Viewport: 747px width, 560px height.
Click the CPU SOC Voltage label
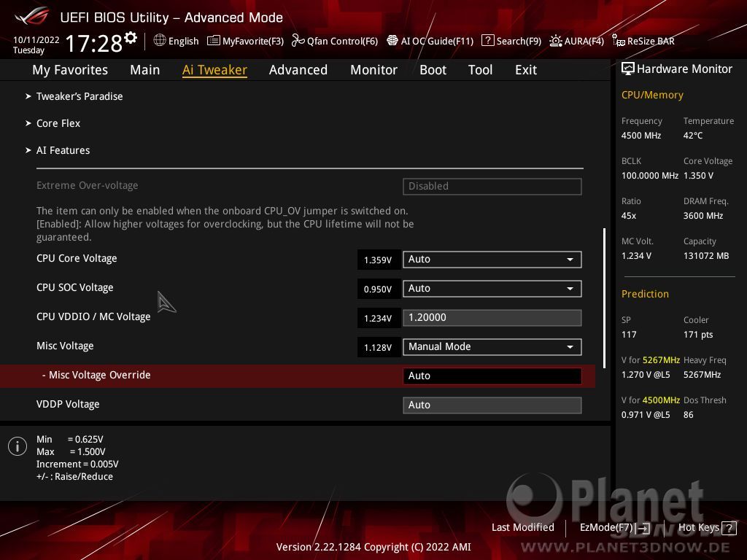(75, 287)
